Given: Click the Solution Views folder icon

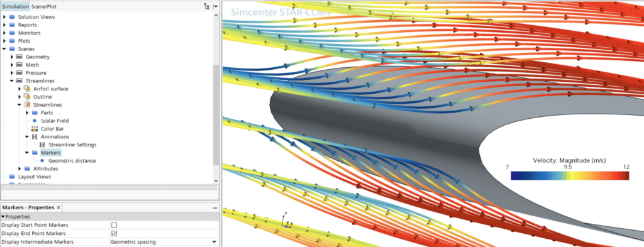Looking at the screenshot, I should point(11,17).
